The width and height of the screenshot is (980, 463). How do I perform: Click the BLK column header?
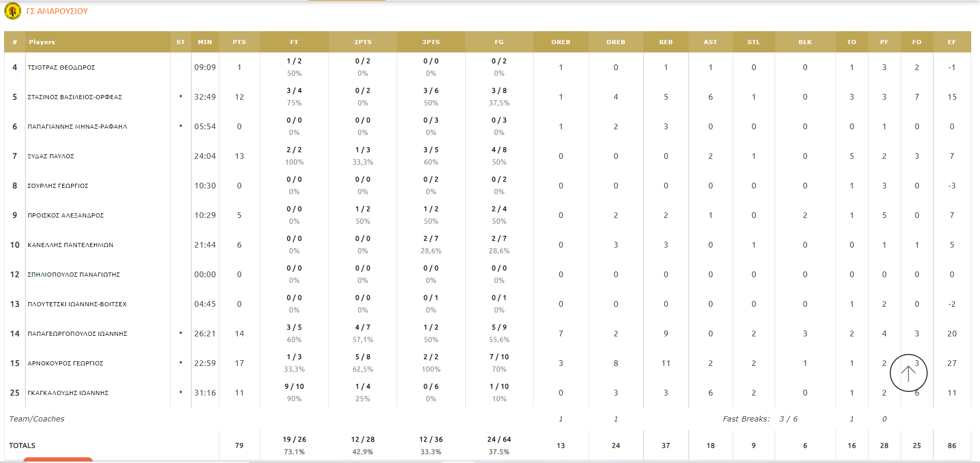click(805, 42)
